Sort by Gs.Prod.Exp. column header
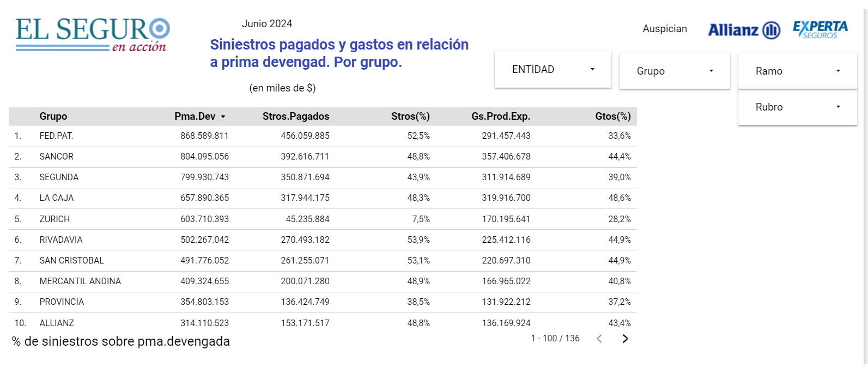The image size is (868, 380). click(501, 117)
